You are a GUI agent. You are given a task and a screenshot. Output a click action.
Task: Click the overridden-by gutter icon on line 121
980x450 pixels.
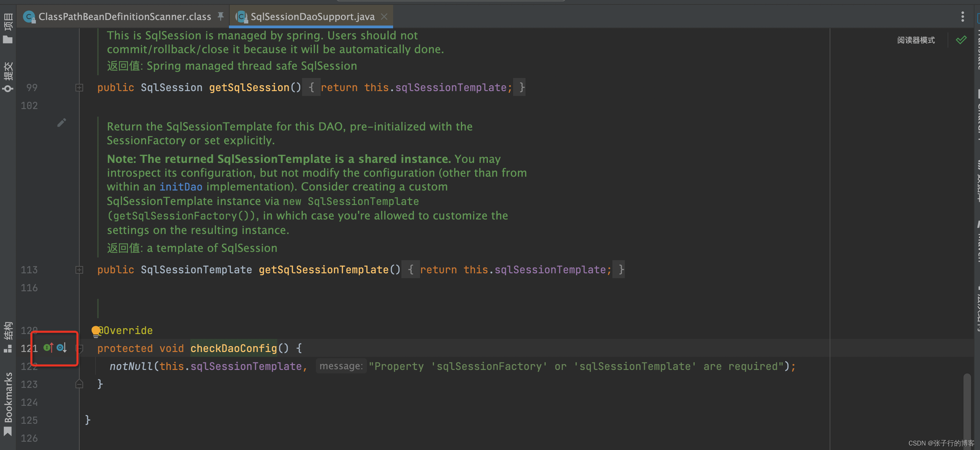[x=62, y=348]
